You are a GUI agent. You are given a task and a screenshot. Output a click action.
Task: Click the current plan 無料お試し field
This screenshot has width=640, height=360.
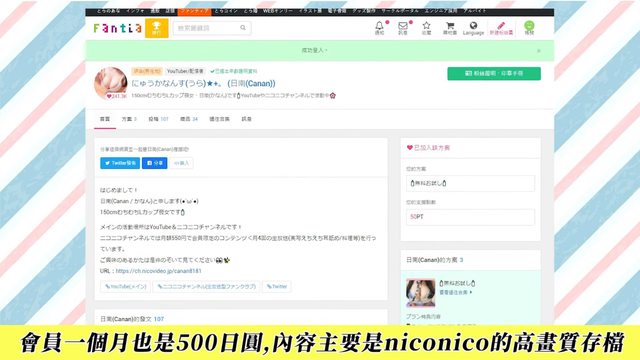[x=470, y=183]
